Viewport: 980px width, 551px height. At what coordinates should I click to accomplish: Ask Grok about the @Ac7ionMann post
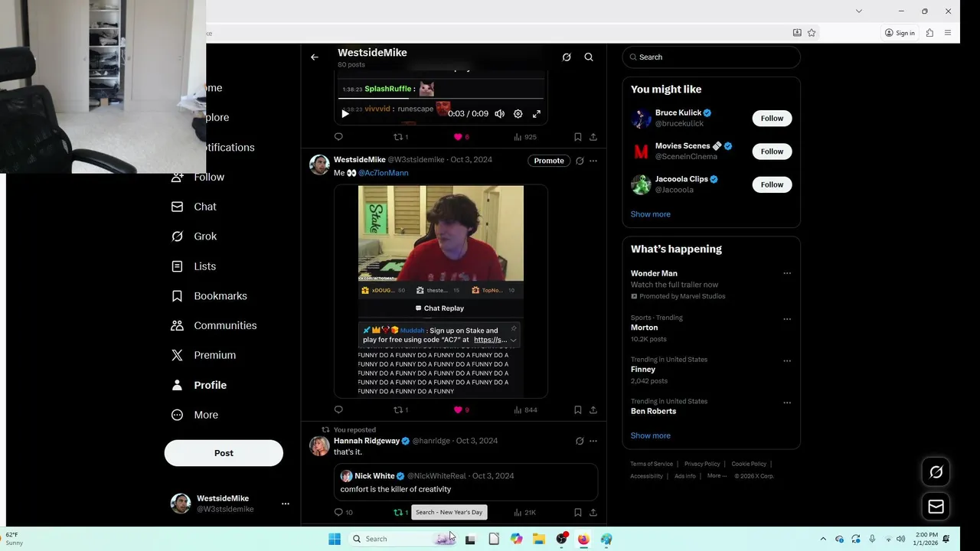coord(580,161)
